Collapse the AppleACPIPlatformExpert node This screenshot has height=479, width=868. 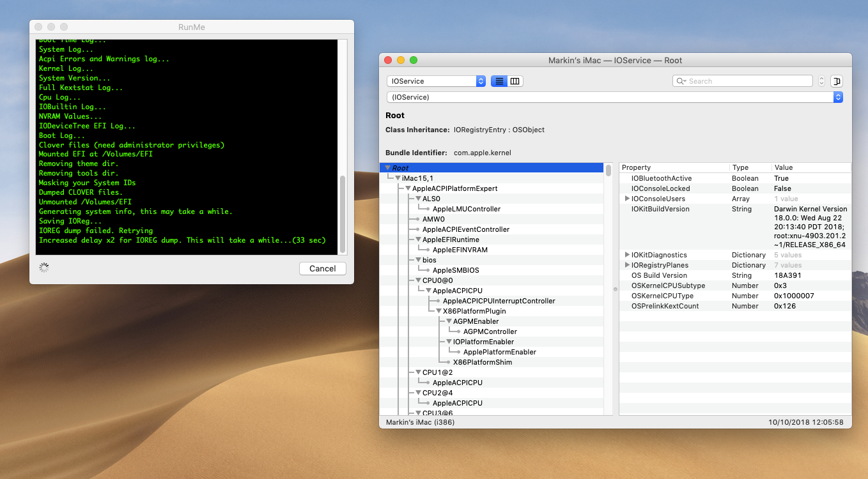pos(408,188)
